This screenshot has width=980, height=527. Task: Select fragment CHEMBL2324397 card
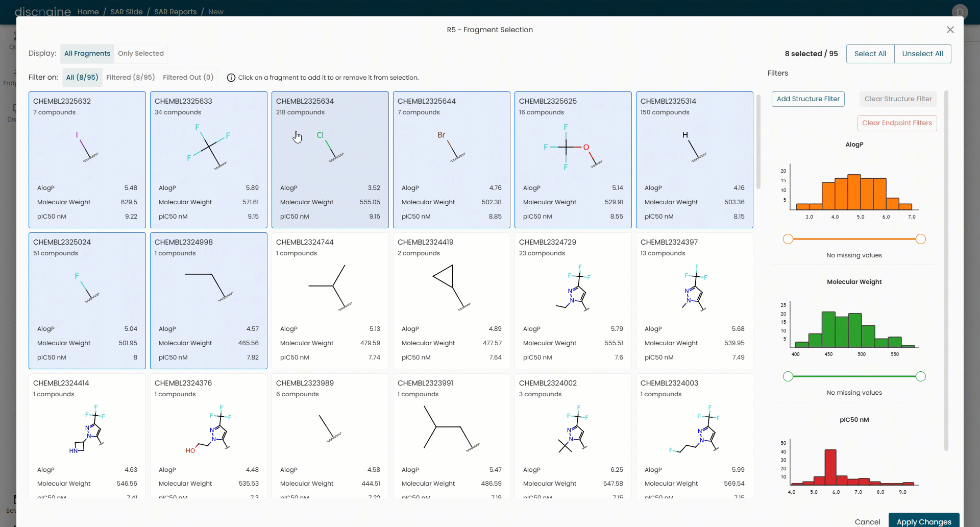(695, 301)
